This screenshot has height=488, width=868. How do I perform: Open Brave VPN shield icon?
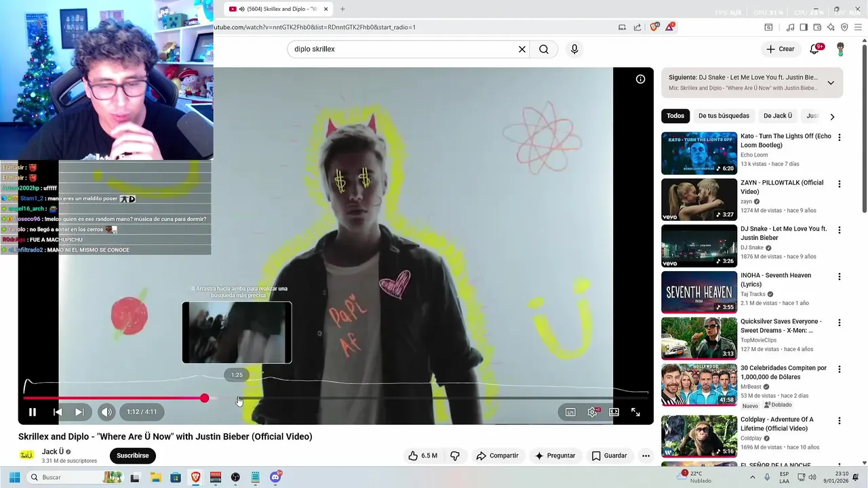coord(844,27)
